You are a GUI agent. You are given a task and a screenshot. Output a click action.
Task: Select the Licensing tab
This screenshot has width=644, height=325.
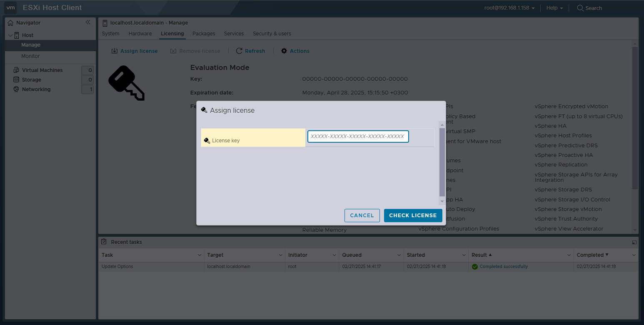click(x=172, y=34)
